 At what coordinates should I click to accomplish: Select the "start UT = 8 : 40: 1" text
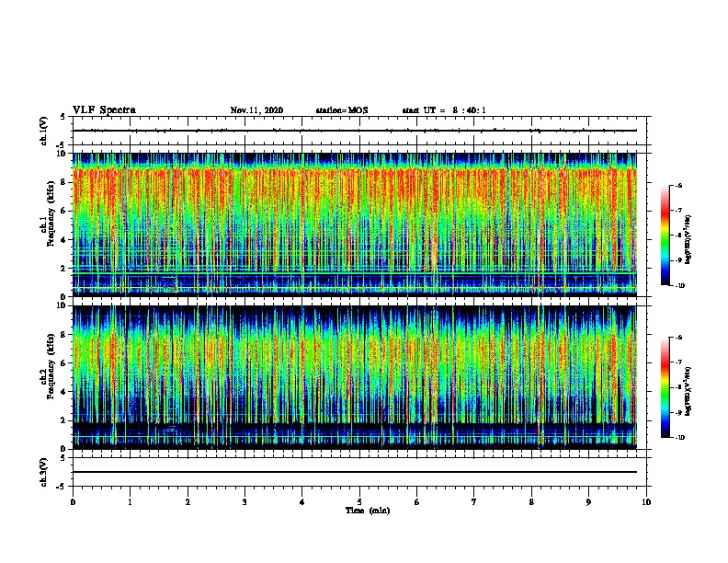coord(444,110)
